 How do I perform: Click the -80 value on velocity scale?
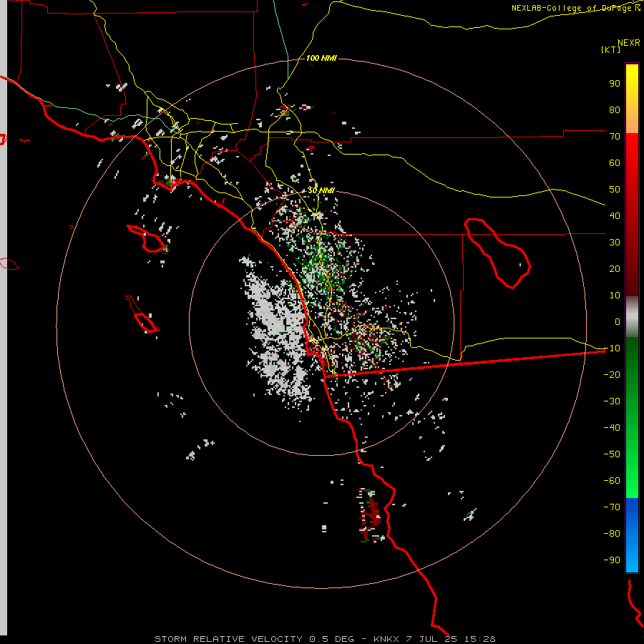pyautogui.click(x=612, y=534)
